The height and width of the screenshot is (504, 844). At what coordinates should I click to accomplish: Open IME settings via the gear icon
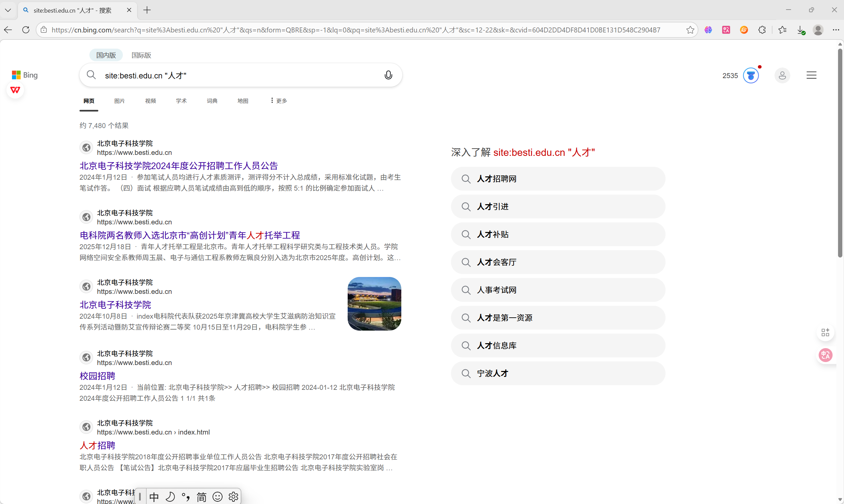tap(233, 496)
